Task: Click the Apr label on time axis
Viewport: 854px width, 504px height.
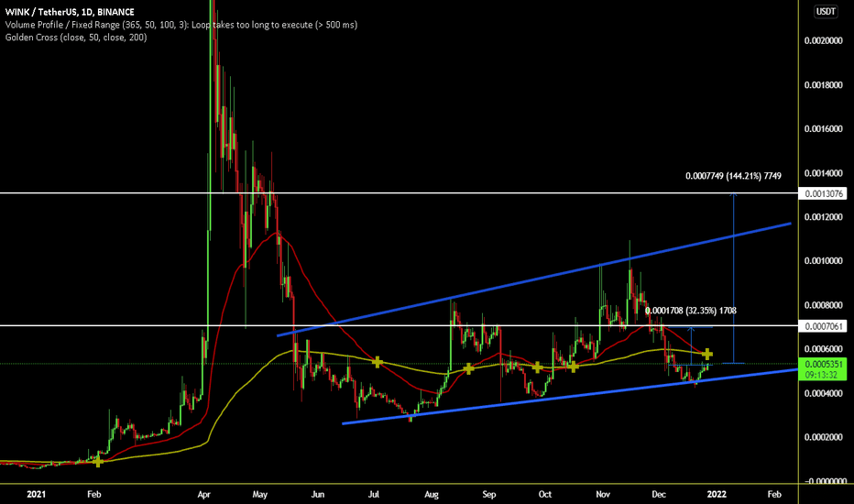Action: pos(204,494)
